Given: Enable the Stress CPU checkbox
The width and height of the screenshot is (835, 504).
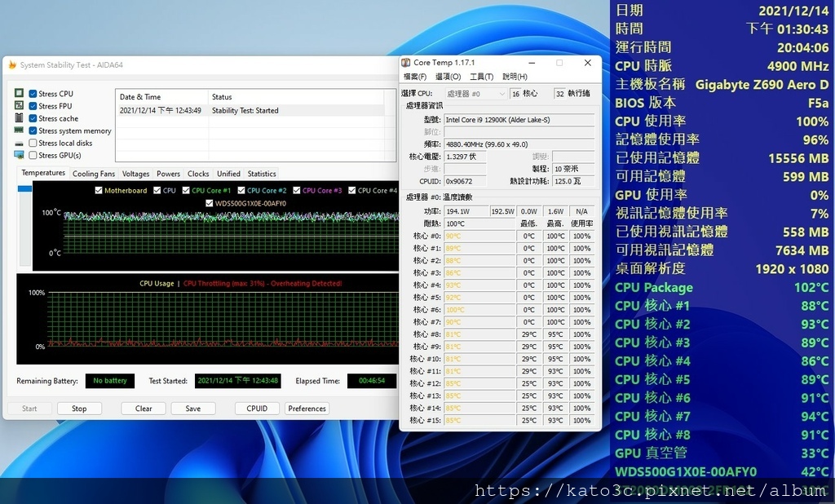Looking at the screenshot, I should point(33,94).
